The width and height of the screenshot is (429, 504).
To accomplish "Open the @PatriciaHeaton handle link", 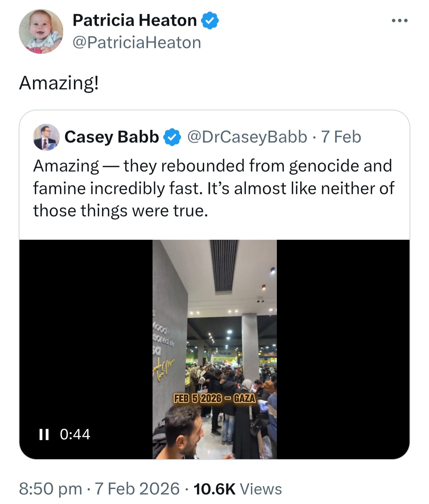I will (x=137, y=42).
